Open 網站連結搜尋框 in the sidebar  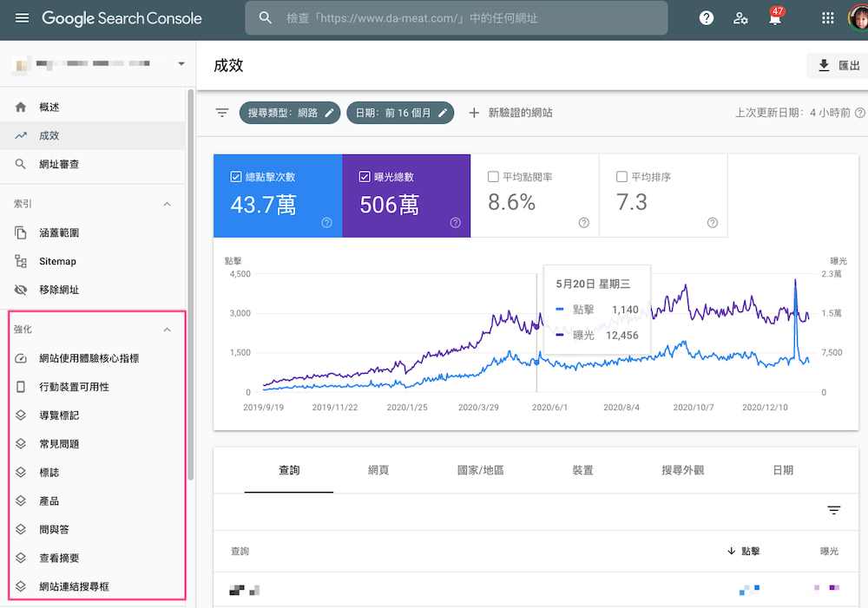coord(93,586)
